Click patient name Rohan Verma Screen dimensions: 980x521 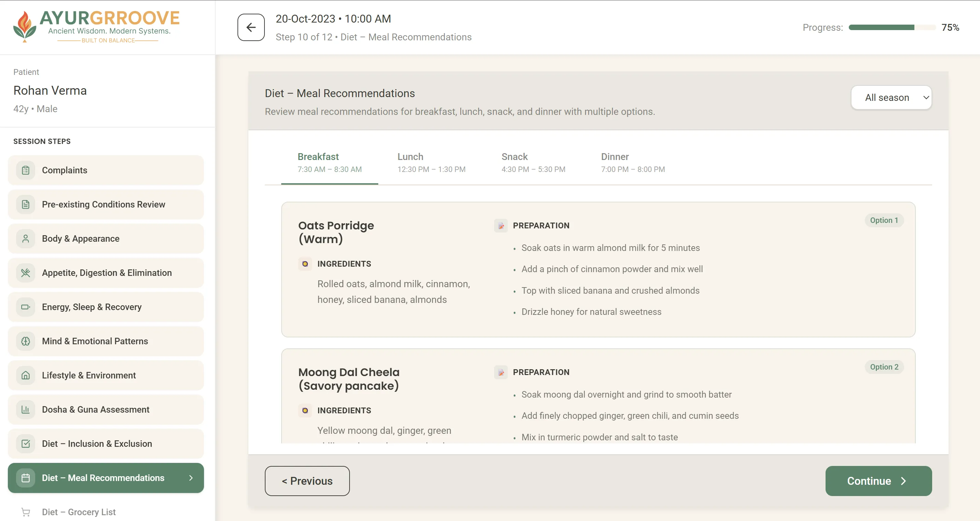point(50,91)
